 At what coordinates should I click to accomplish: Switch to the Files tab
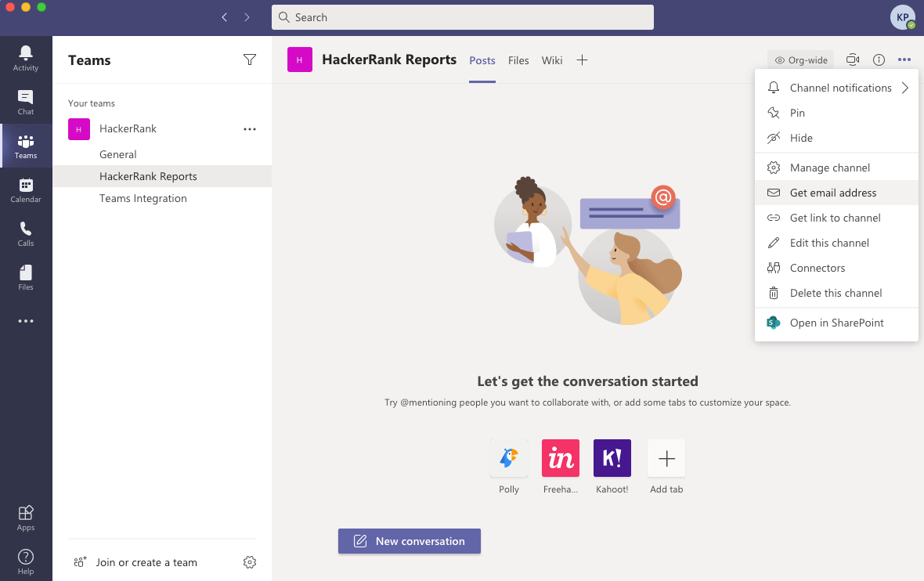pos(518,60)
